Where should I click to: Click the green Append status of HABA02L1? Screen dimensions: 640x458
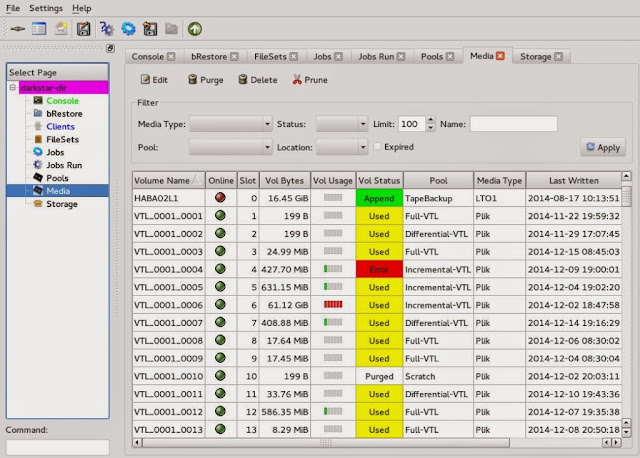[379, 198]
